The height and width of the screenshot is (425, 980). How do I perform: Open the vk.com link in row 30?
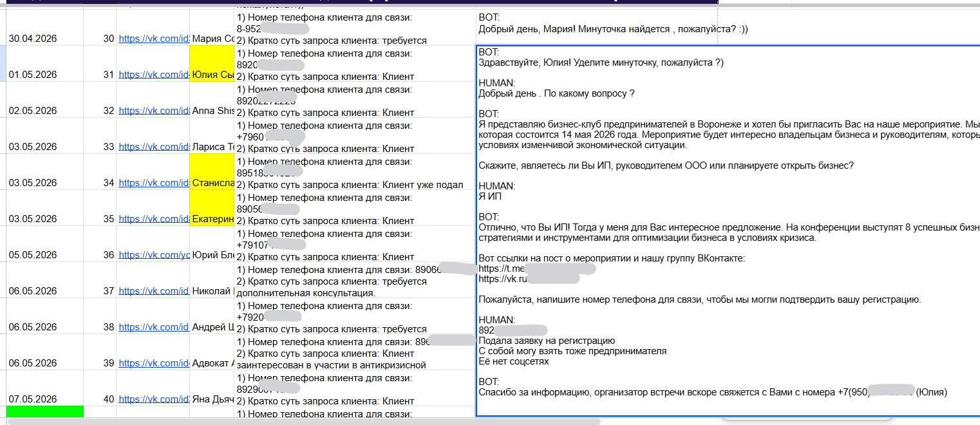(x=154, y=39)
